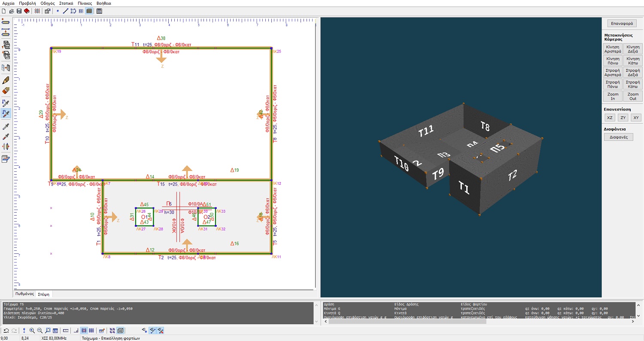Click the magnifier zoom out icon
Screen dimensions: 644x341
40,331
